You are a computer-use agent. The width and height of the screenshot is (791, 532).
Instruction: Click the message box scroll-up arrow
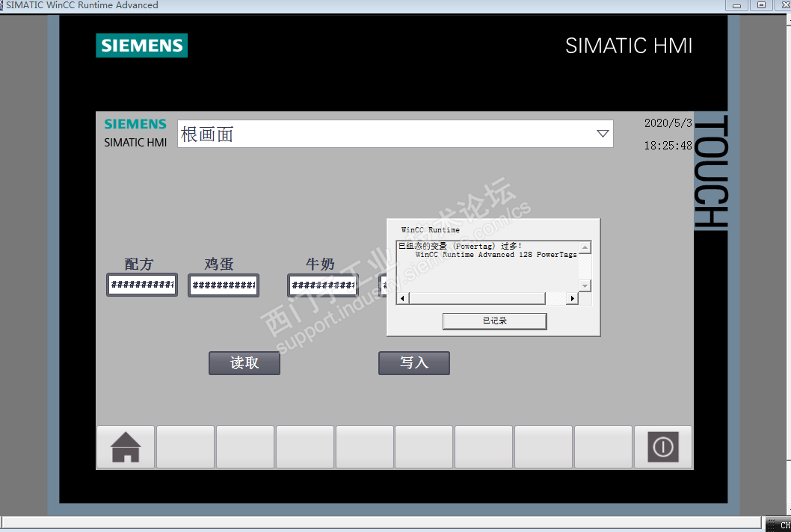coord(585,247)
